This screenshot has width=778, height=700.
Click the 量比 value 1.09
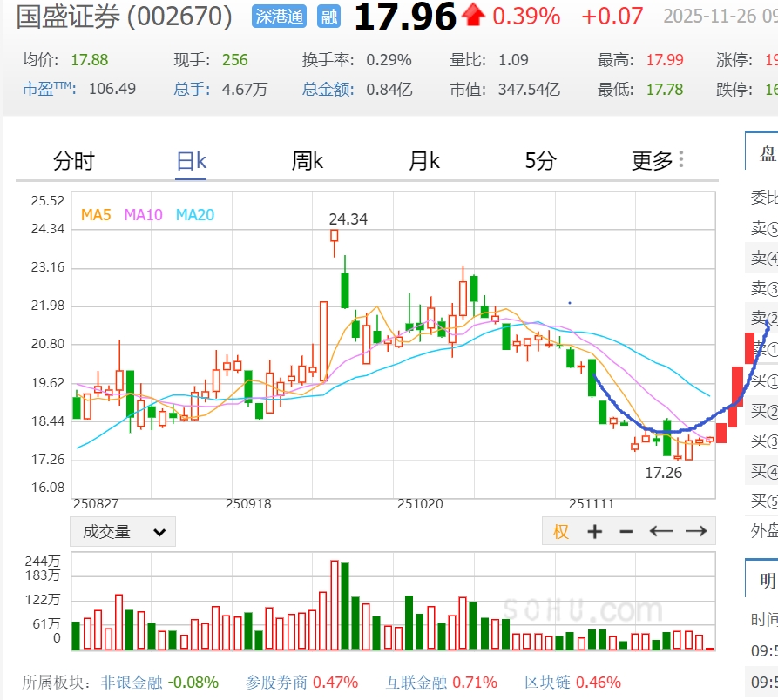point(513,60)
